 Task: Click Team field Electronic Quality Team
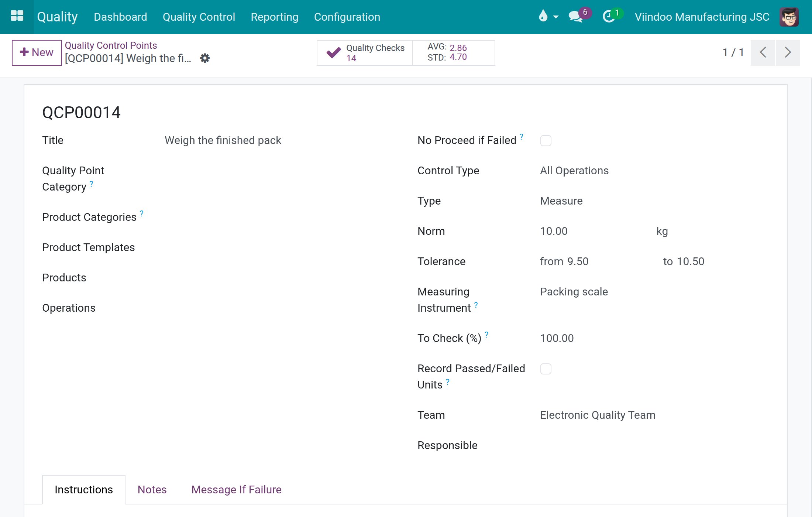click(598, 415)
